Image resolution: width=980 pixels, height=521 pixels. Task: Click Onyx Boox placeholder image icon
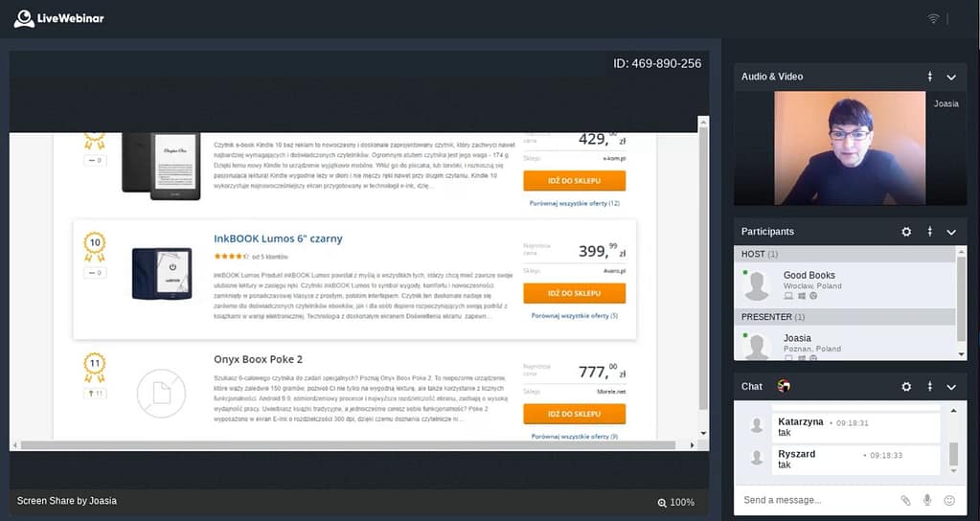pyautogui.click(x=161, y=394)
